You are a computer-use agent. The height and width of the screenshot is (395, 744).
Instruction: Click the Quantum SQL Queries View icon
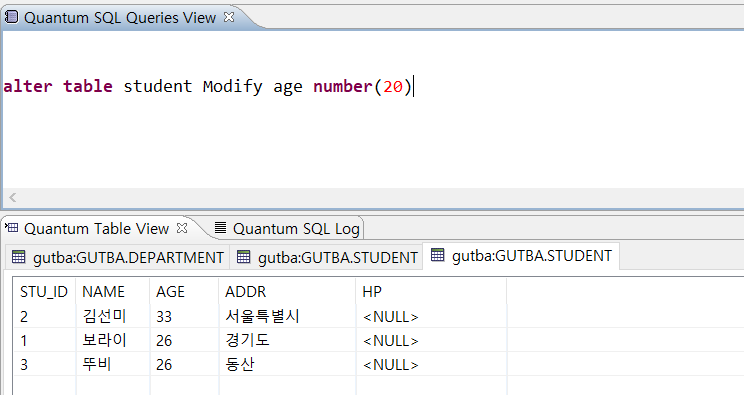(11, 17)
